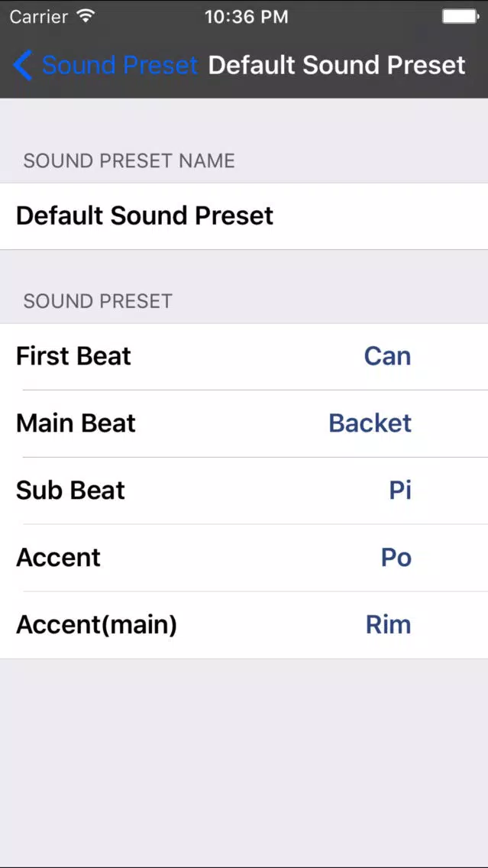488x868 pixels.
Task: Open the Accent(main) row
Action: [x=244, y=625]
